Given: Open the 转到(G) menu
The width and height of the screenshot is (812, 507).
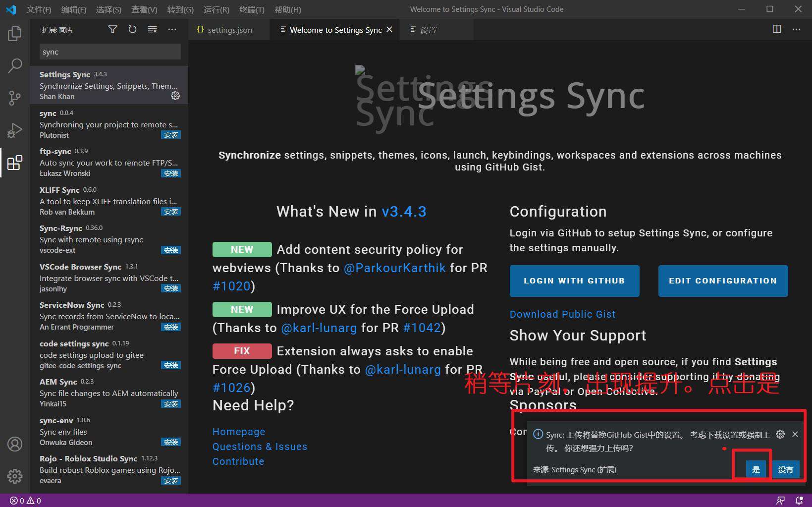Looking at the screenshot, I should 180,9.
